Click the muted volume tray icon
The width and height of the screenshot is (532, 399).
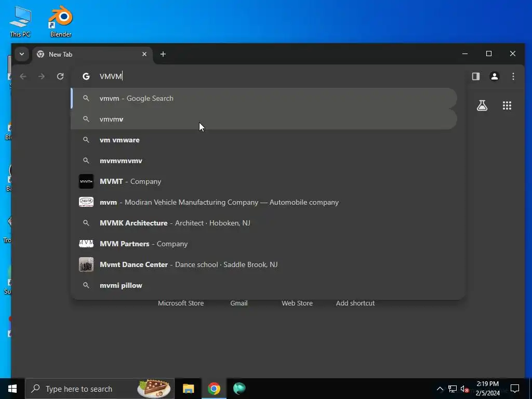[x=464, y=389]
